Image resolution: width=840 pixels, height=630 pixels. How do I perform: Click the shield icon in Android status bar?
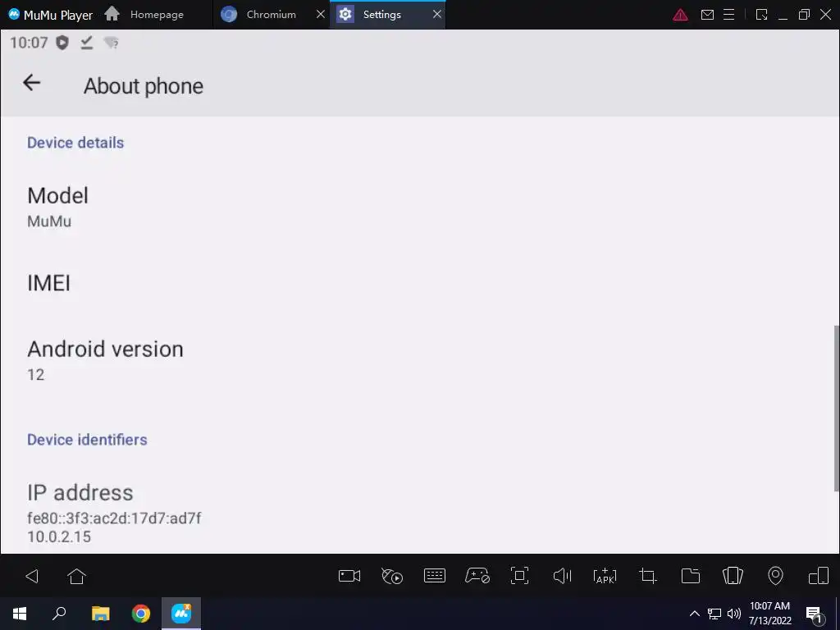point(62,43)
